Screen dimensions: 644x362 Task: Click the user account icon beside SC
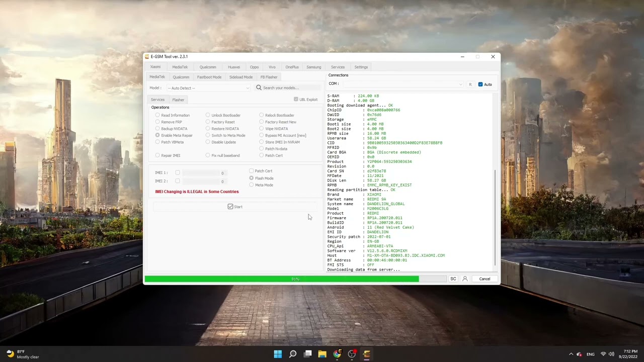click(x=465, y=279)
